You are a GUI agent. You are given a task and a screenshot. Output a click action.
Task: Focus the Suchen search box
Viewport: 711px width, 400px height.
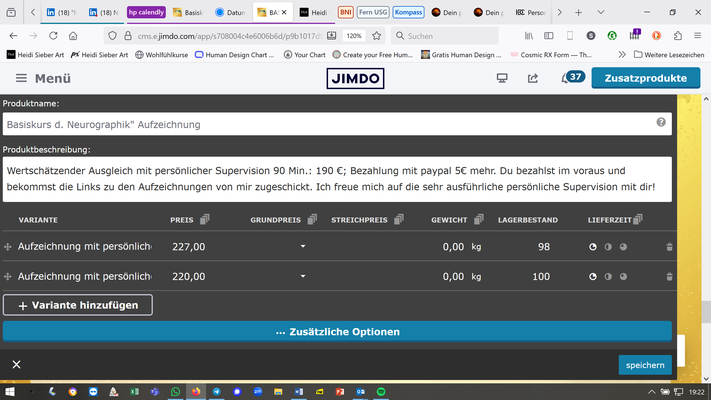click(x=444, y=35)
